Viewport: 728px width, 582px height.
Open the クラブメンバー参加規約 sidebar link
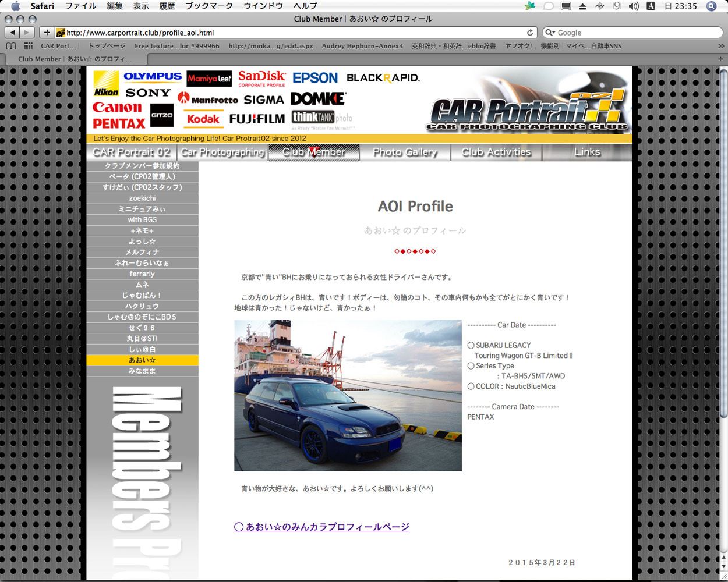(x=142, y=166)
